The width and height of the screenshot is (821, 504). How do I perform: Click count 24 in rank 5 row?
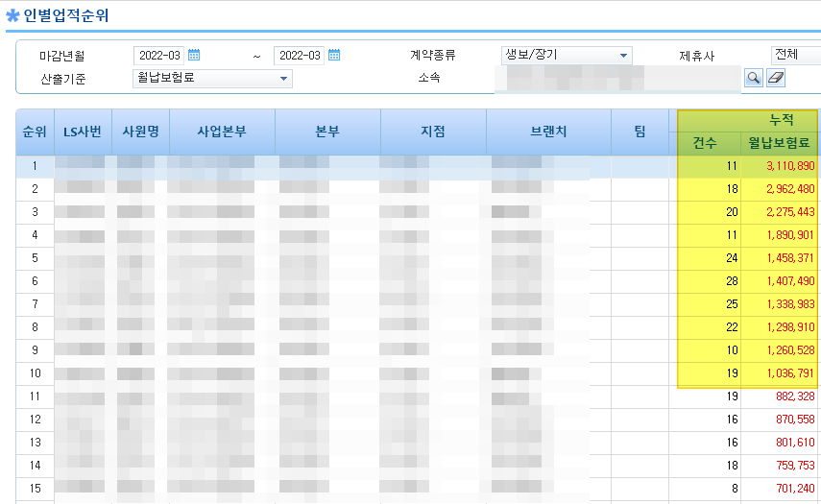pos(732,258)
